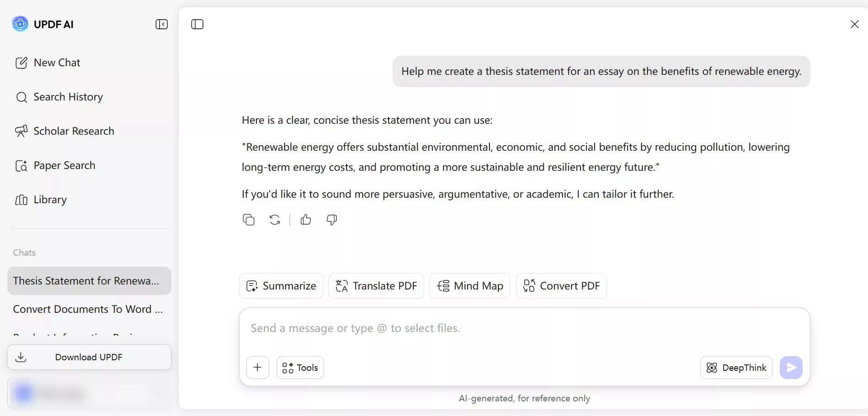
Task: Select the Thesis Statement for Renewable chat
Action: 86,281
